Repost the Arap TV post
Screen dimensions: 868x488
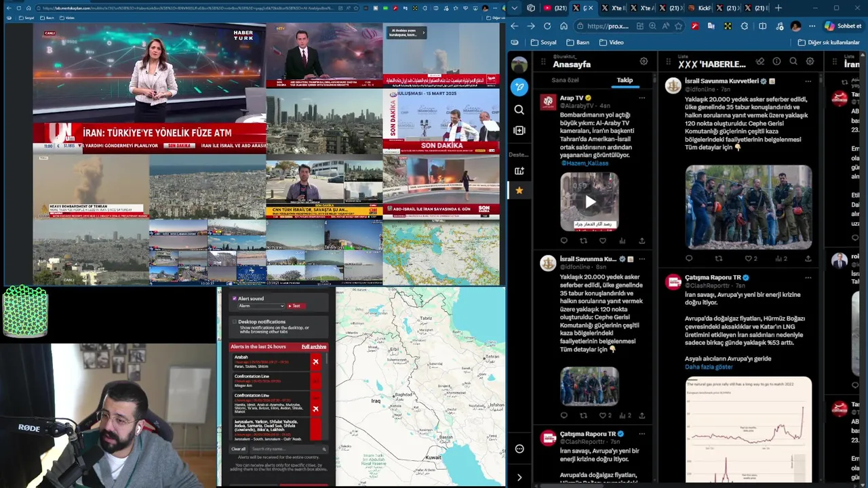click(583, 241)
